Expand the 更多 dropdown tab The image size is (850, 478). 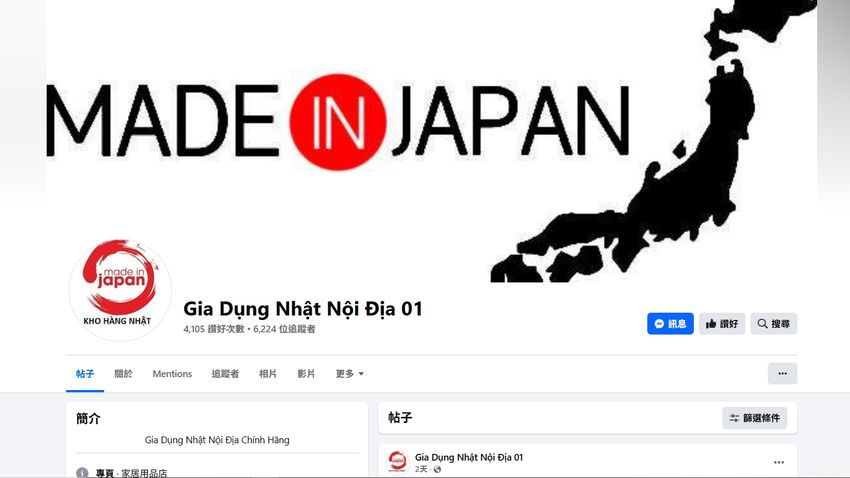(x=349, y=373)
